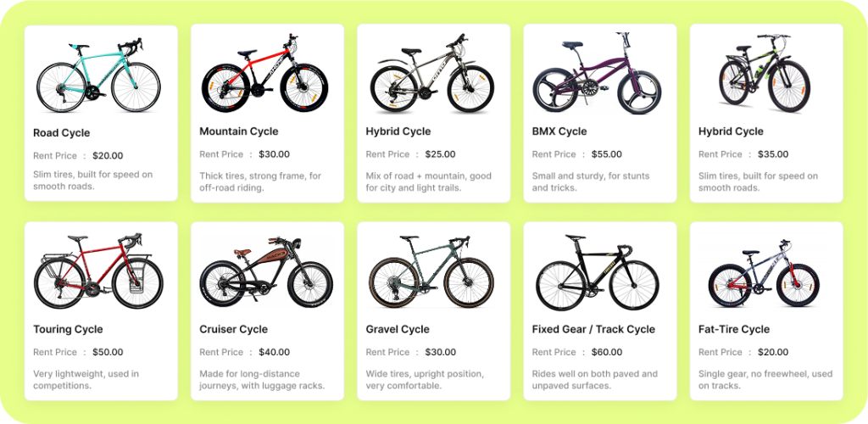Click the red Touring Cycle picture
Viewport: 868px width, 424px height.
coord(98,273)
